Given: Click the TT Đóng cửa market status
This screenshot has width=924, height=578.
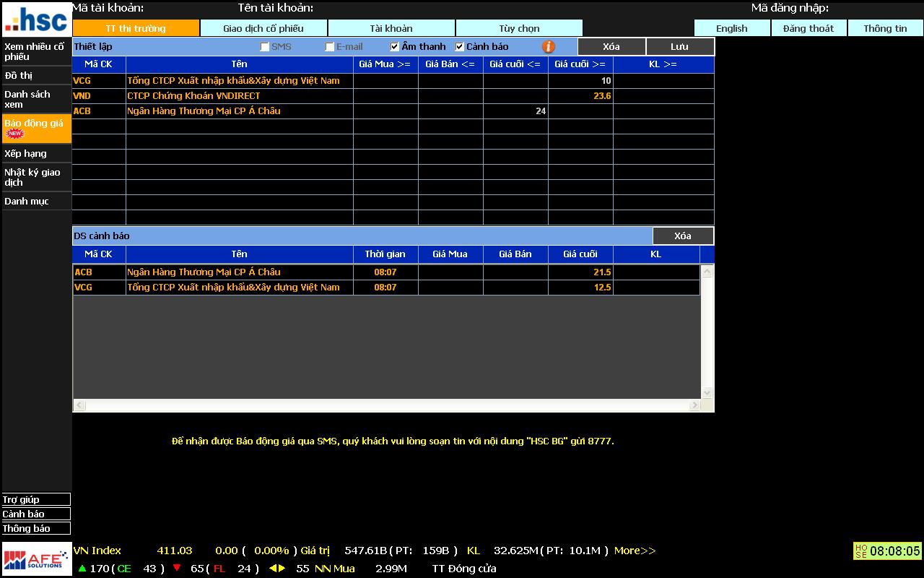Looking at the screenshot, I should click(464, 569).
